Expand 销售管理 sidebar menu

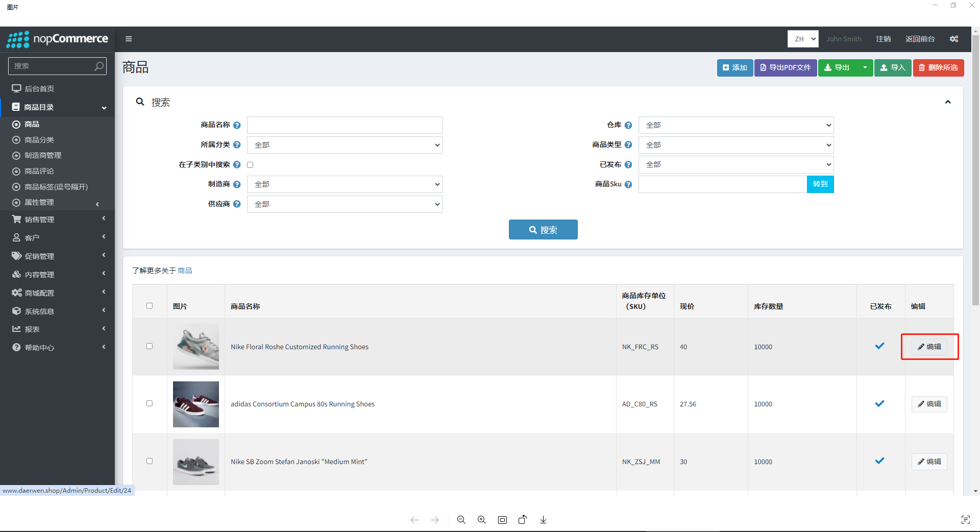click(x=57, y=219)
